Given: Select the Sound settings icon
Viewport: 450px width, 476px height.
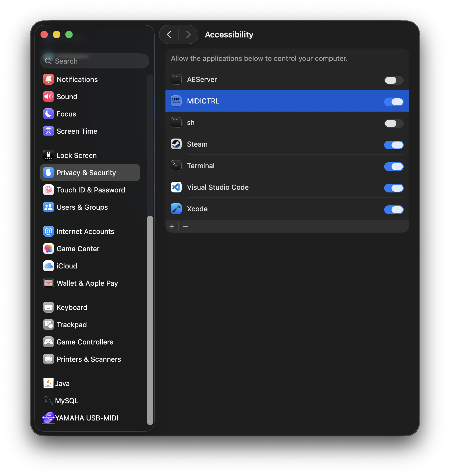Looking at the screenshot, I should point(49,96).
